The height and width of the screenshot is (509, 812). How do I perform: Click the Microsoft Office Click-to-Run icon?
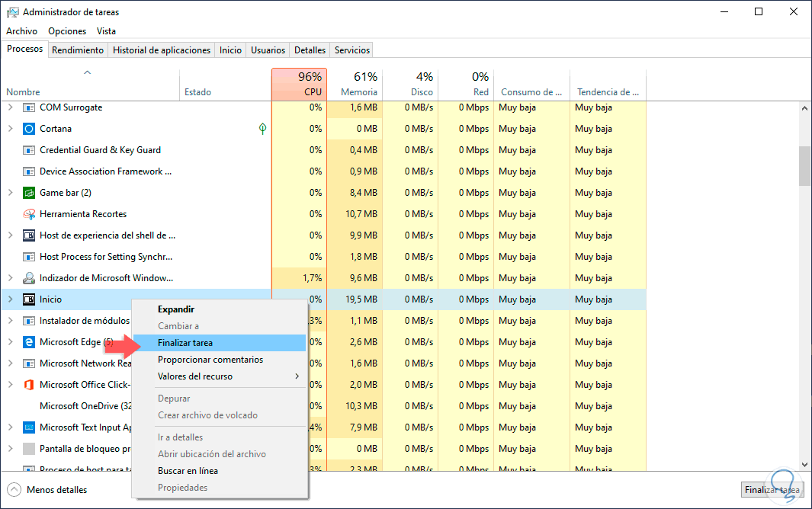click(x=30, y=385)
